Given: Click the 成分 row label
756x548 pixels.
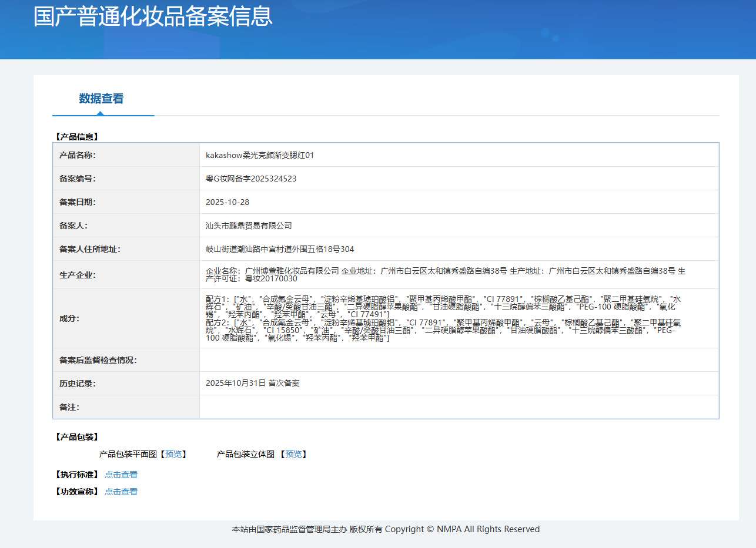Looking at the screenshot, I should pyautogui.click(x=69, y=318).
